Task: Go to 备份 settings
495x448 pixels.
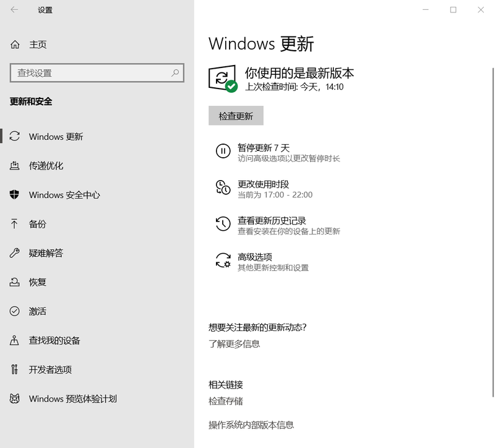Action: tap(38, 224)
